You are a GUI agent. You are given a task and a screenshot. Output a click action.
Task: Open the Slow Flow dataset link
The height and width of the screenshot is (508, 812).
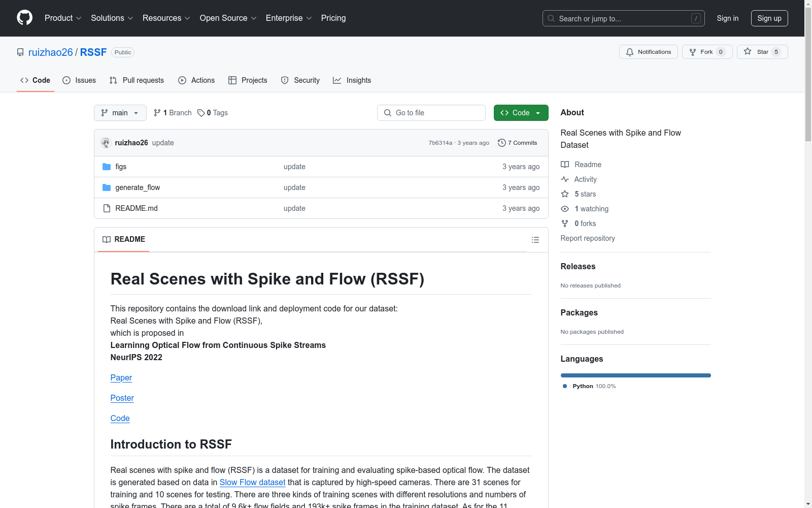(253, 482)
